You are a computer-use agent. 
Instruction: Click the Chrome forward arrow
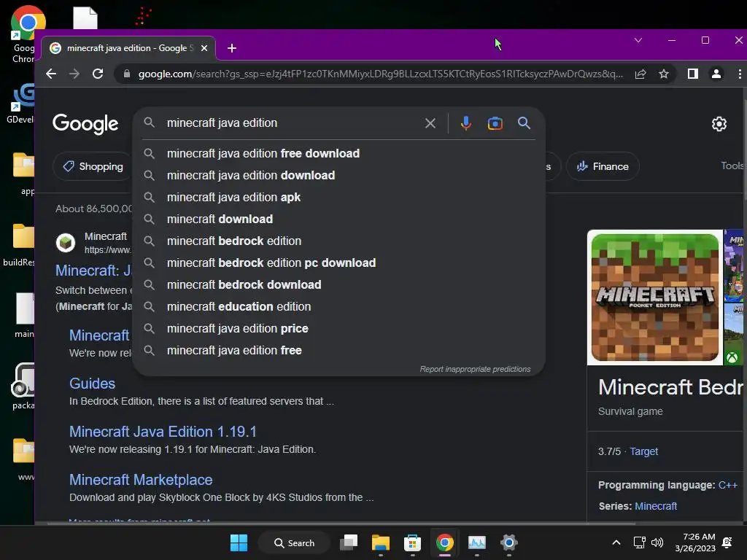tap(74, 74)
